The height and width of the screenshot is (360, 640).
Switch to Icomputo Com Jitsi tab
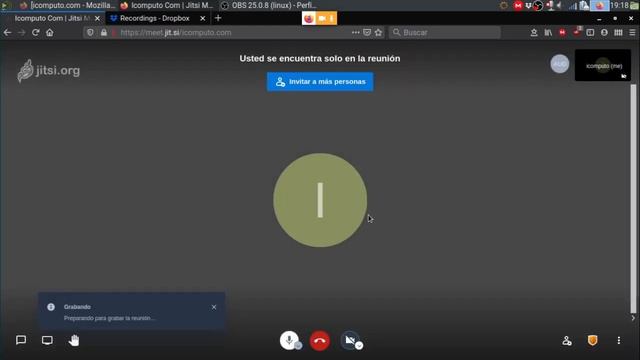(52, 18)
